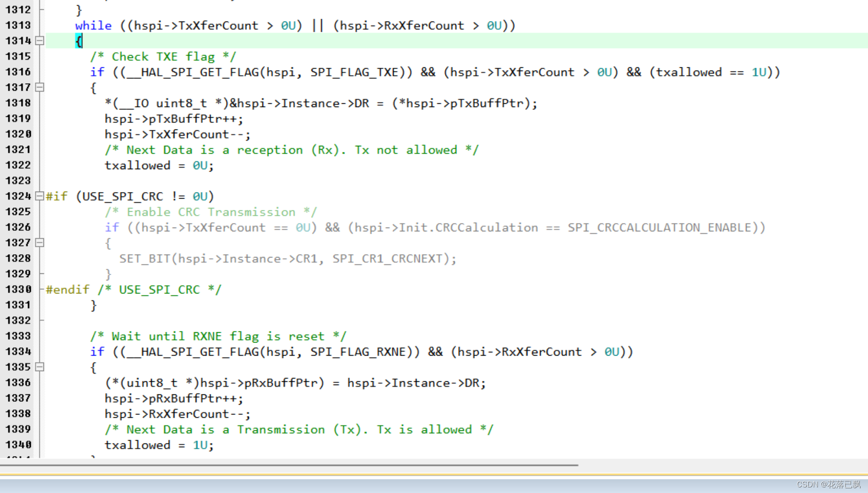Click line number 1334 in the gutter
Viewport: 868px width, 493px height.
[x=18, y=351]
